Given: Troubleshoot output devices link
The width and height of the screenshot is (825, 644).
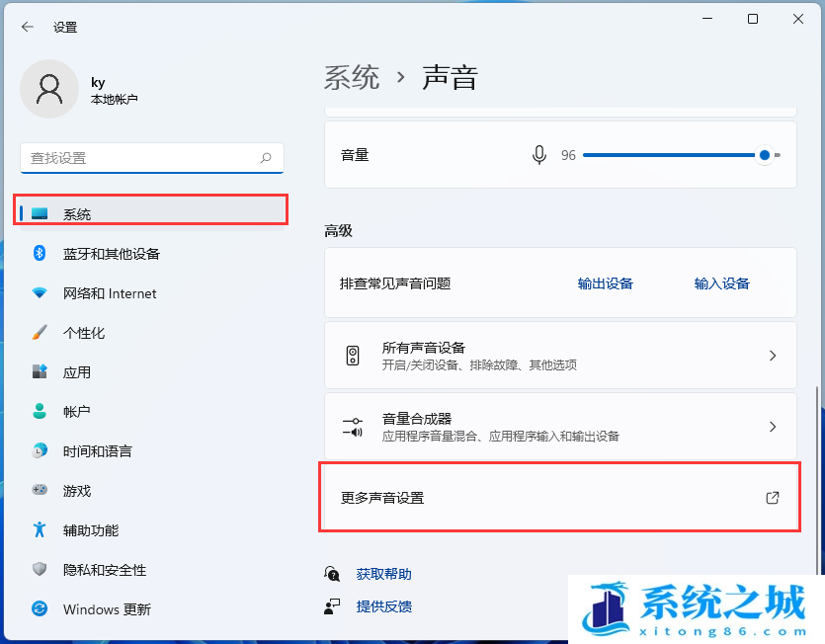Looking at the screenshot, I should 605,283.
